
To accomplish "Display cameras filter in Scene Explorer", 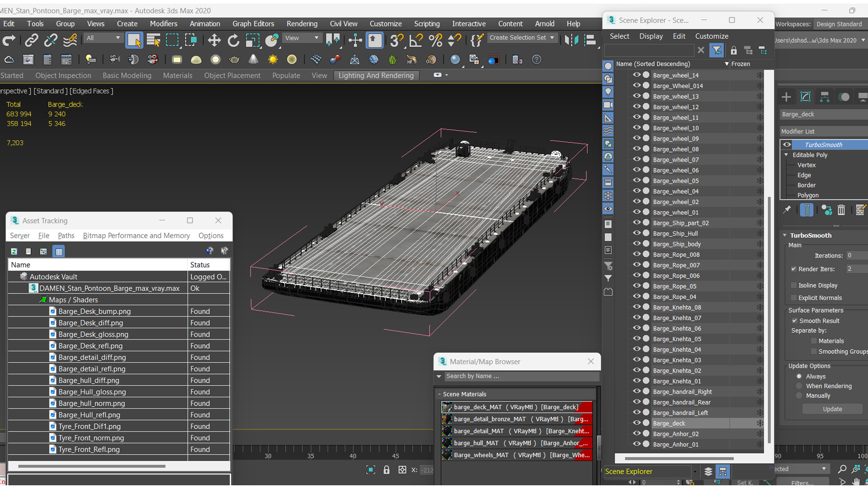I will (x=608, y=105).
